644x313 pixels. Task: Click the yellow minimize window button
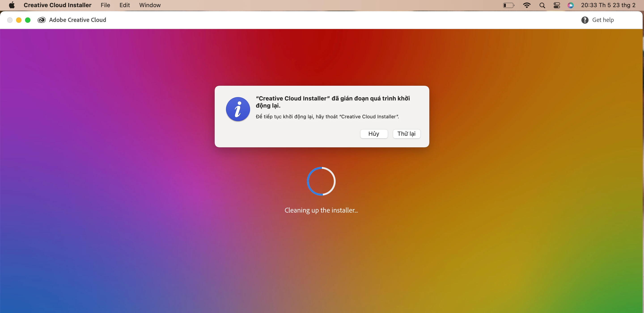click(19, 20)
